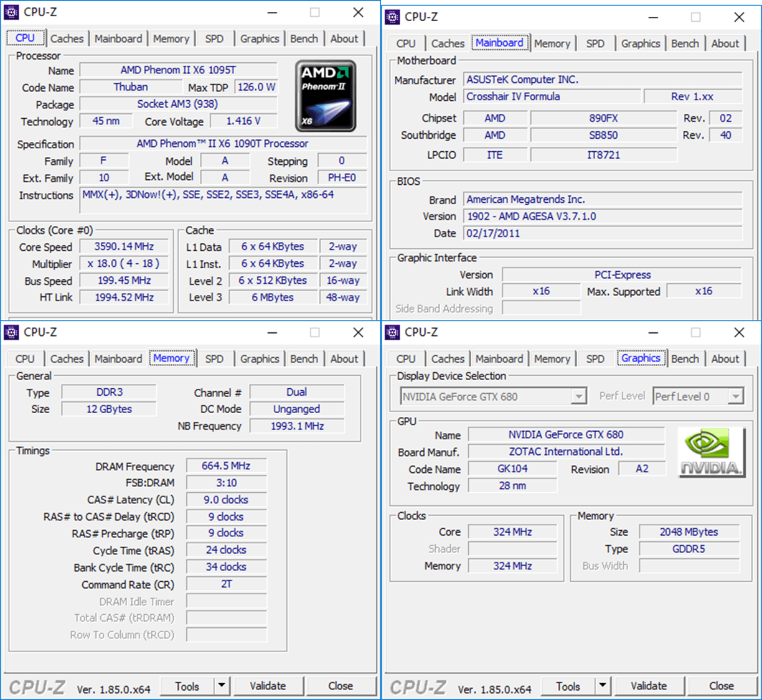Screen dimensions: 762x700
Task: Click Validate in the GPU window
Action: (x=649, y=686)
